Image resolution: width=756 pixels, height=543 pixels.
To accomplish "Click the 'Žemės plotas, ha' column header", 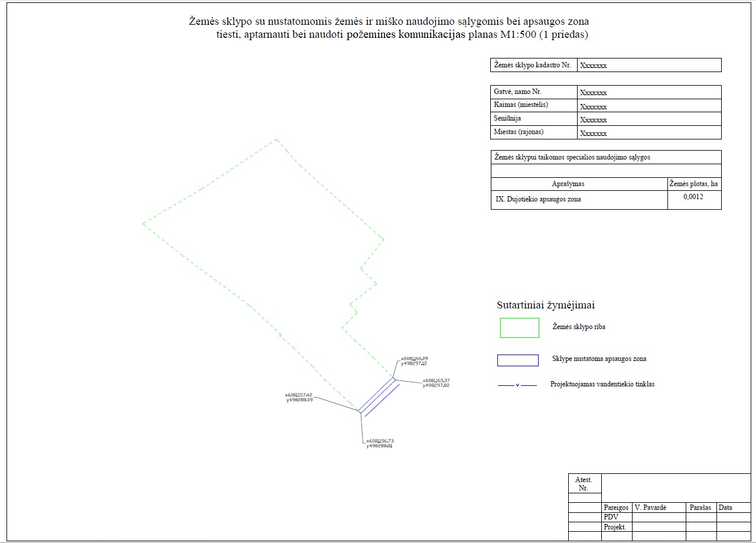I will 693,184.
